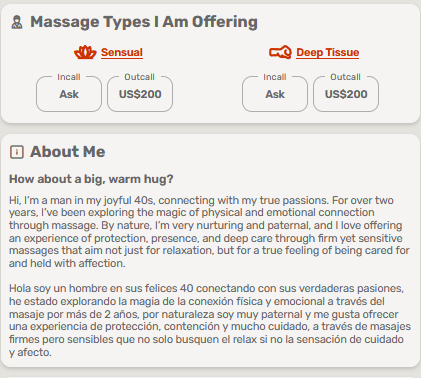
Task: Click the About Me heading
Action: 68,152
